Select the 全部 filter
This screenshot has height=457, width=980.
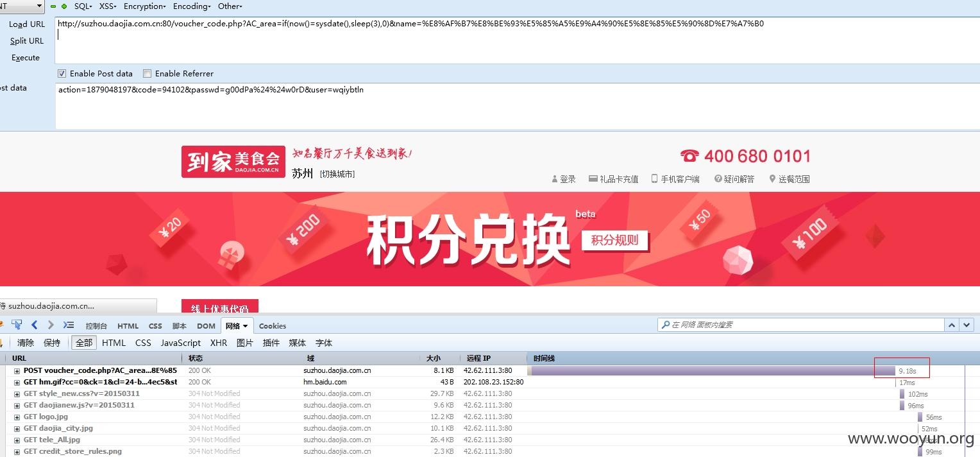tap(84, 343)
